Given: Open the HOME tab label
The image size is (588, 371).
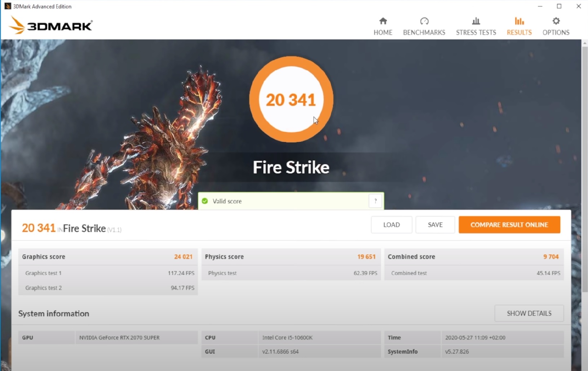Looking at the screenshot, I should [x=383, y=32].
